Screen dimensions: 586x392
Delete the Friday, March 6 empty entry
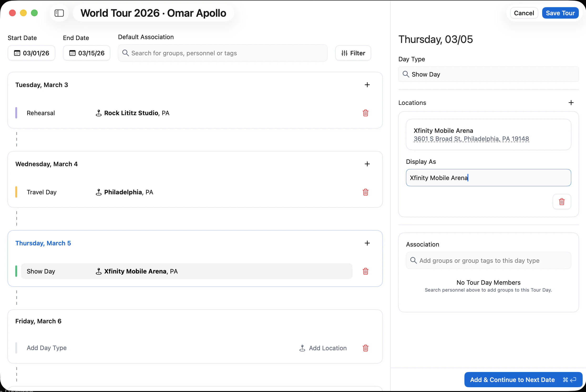pos(365,348)
